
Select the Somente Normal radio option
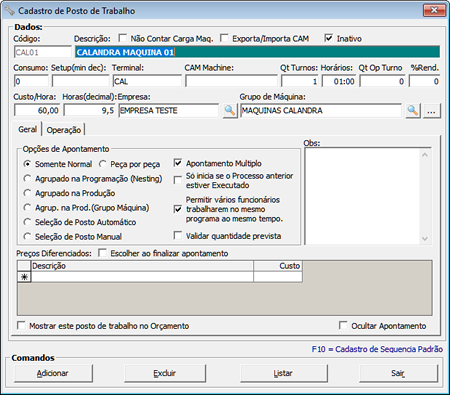[x=27, y=164]
